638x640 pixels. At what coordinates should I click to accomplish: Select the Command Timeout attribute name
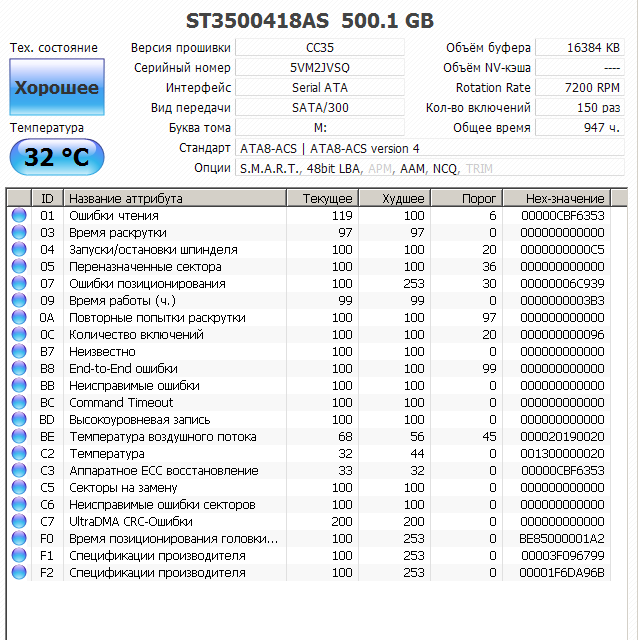click(121, 402)
